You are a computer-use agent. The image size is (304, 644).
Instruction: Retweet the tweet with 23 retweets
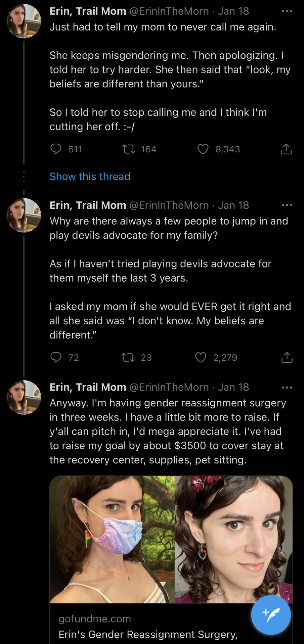128,357
